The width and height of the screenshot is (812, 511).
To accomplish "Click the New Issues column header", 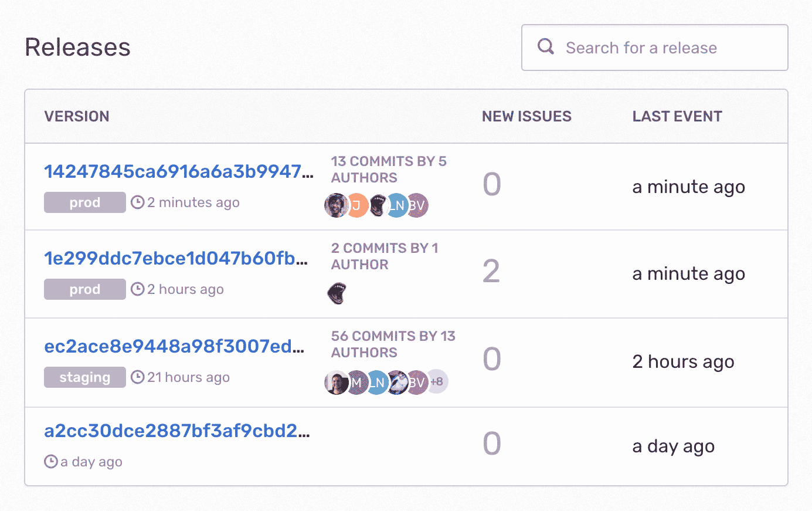I will pyautogui.click(x=526, y=116).
